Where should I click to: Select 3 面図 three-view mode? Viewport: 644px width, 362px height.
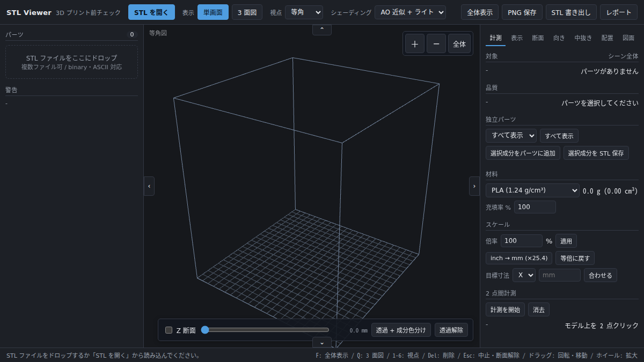tap(247, 12)
